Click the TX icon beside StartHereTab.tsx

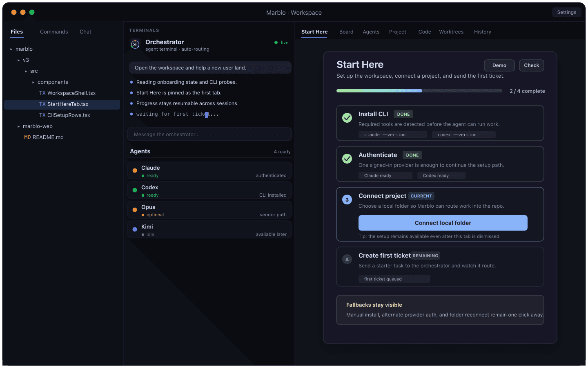click(42, 104)
